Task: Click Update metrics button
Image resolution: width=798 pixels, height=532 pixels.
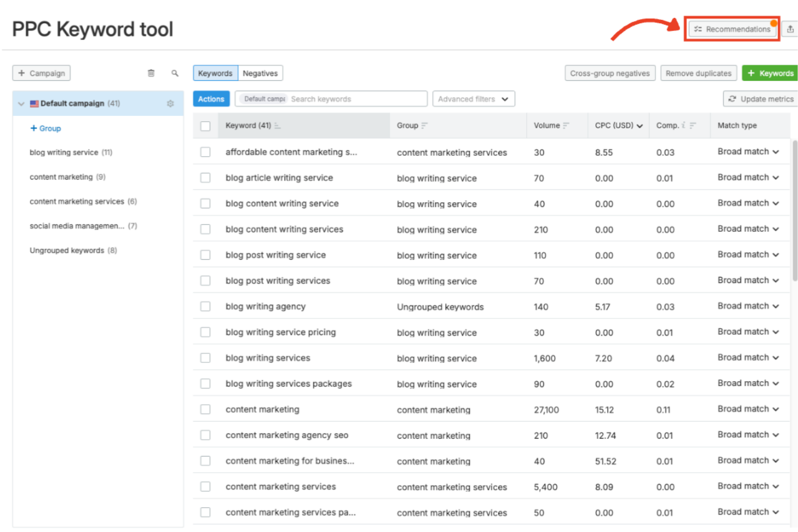Action: (760, 99)
